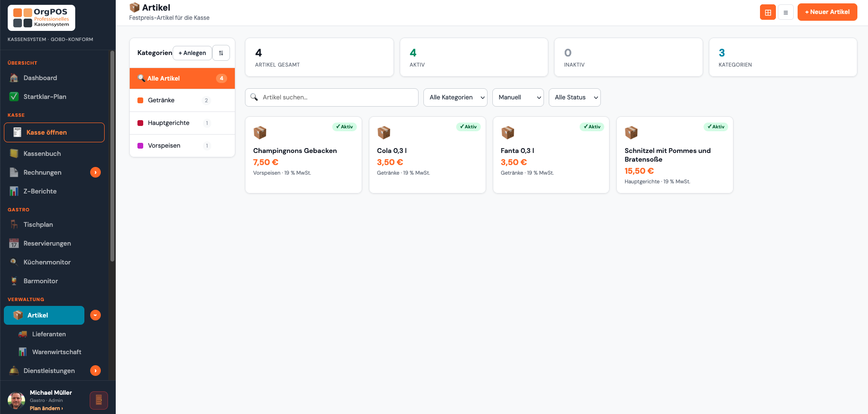Click the Warenwirtschaft chart icon
868x414 pixels.
tap(23, 352)
